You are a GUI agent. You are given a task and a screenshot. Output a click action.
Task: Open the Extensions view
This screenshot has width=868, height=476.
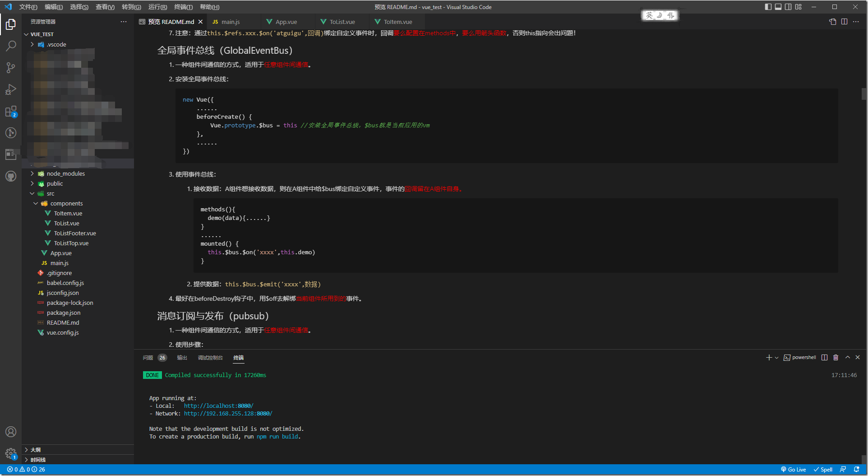click(x=11, y=111)
